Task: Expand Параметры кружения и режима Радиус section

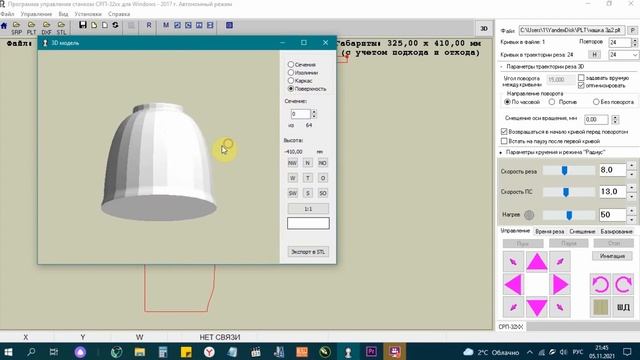Action: click(501, 152)
